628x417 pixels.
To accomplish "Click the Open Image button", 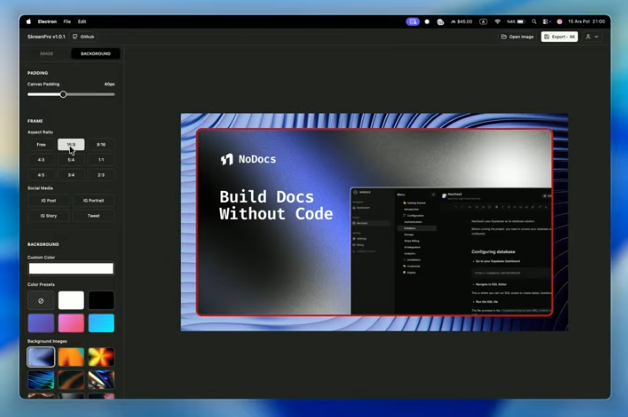I will [x=517, y=36].
